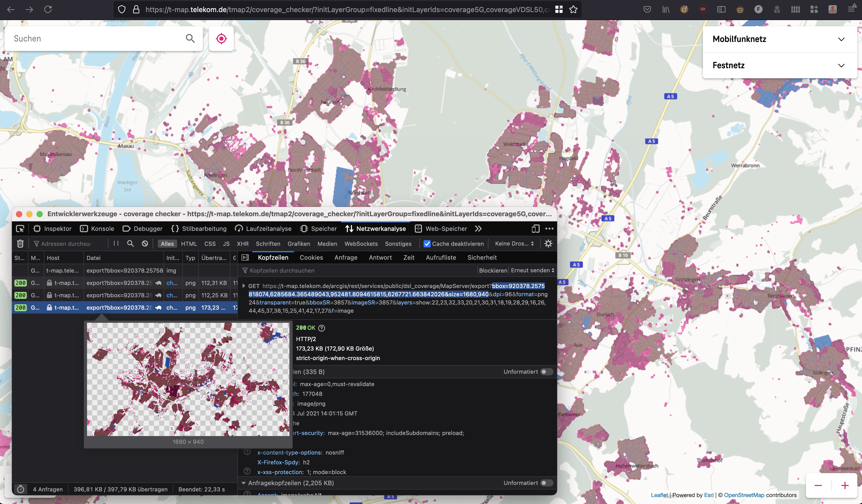Image resolution: width=862 pixels, height=504 pixels.
Task: Pick an element with the inspector picker icon
Action: point(20,229)
